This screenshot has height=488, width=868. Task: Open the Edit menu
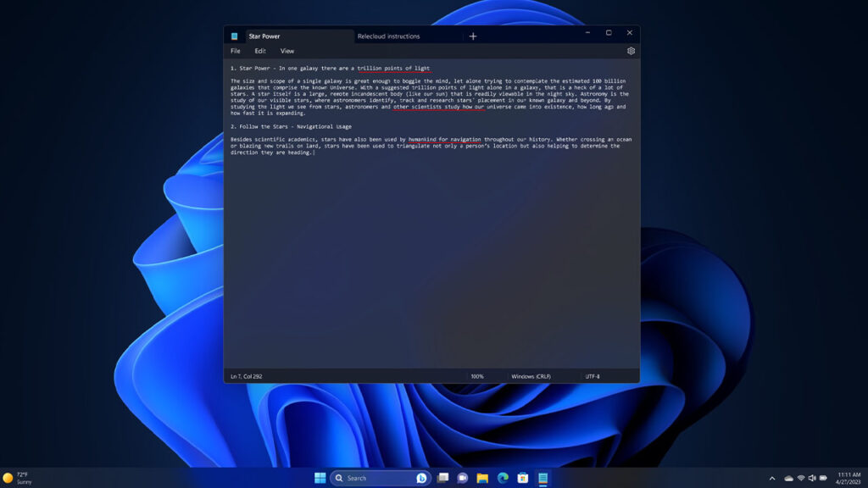(260, 51)
